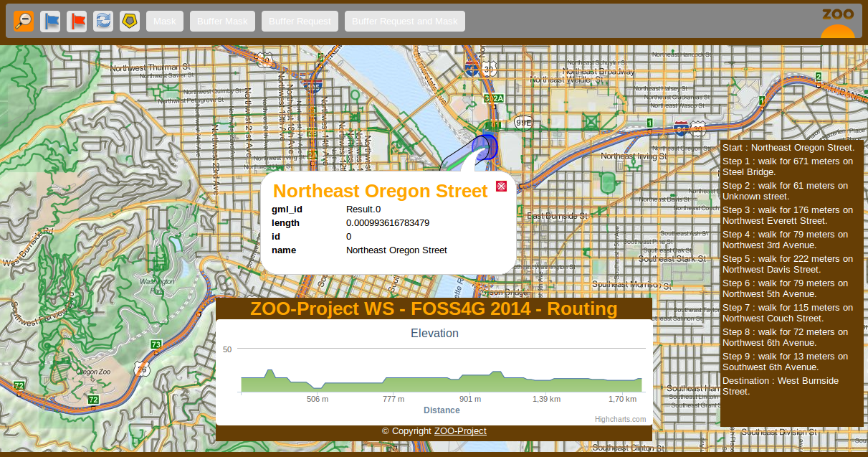
Task: Click the Mask button
Action: 165,22
